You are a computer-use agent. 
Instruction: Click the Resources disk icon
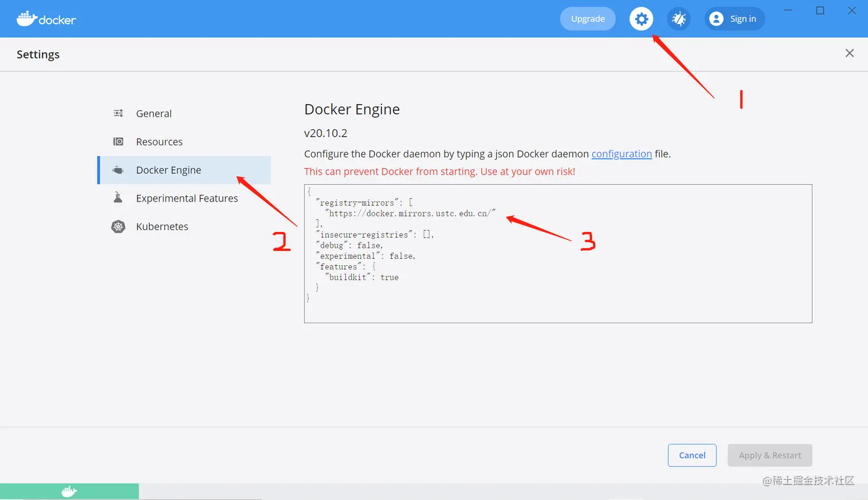point(118,141)
